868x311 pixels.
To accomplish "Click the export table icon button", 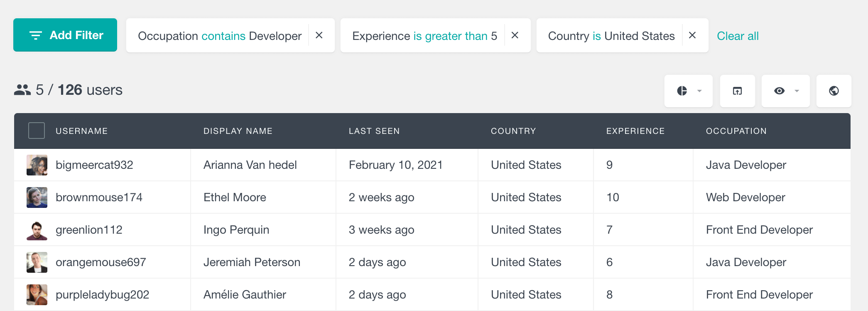I will click(x=737, y=91).
